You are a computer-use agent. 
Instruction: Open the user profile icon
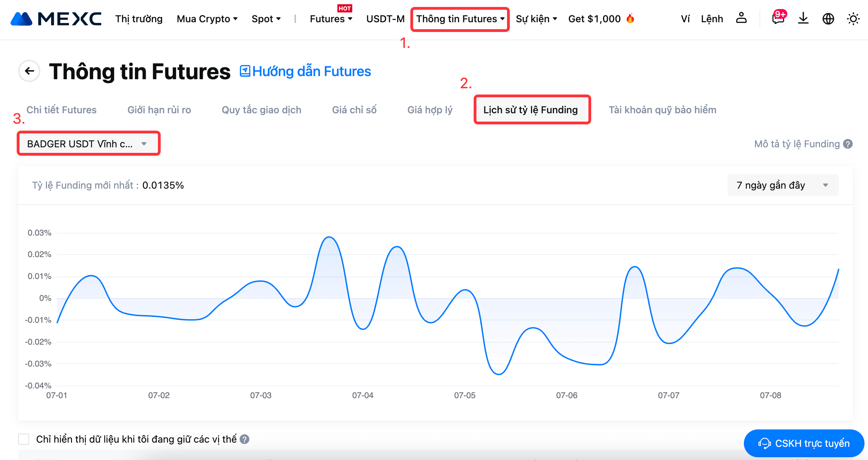coord(741,18)
